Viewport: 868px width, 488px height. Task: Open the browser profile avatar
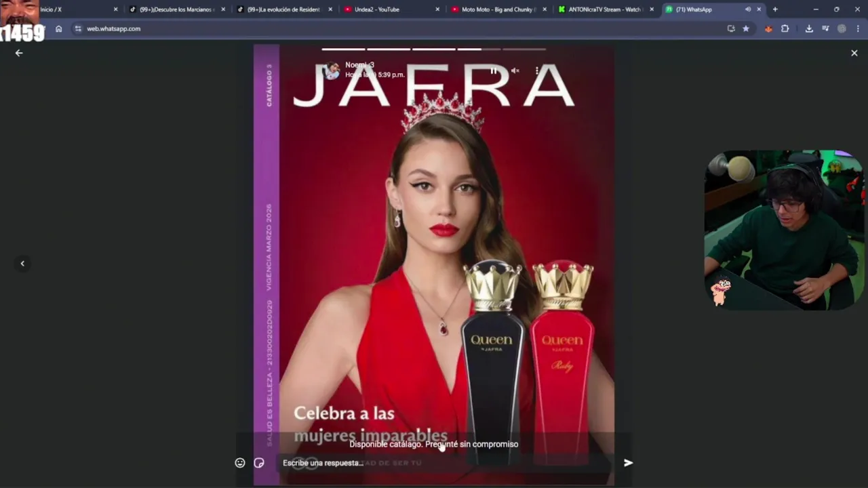pyautogui.click(x=842, y=28)
